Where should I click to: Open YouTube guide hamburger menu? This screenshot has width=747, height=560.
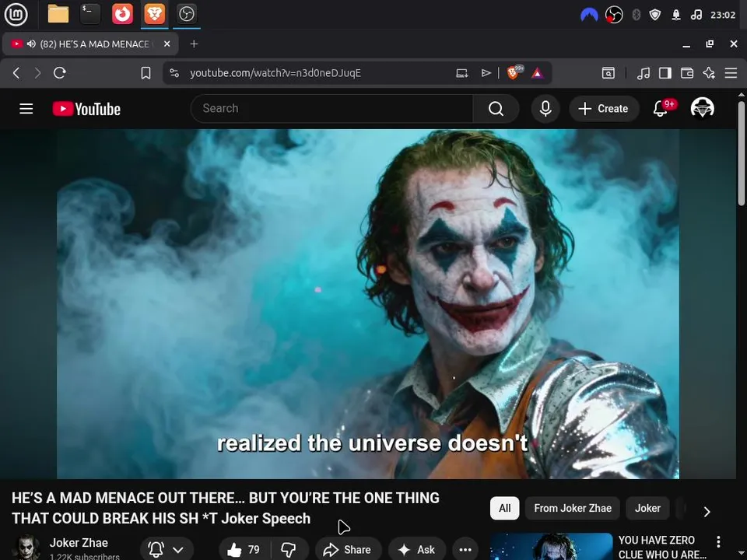point(26,109)
